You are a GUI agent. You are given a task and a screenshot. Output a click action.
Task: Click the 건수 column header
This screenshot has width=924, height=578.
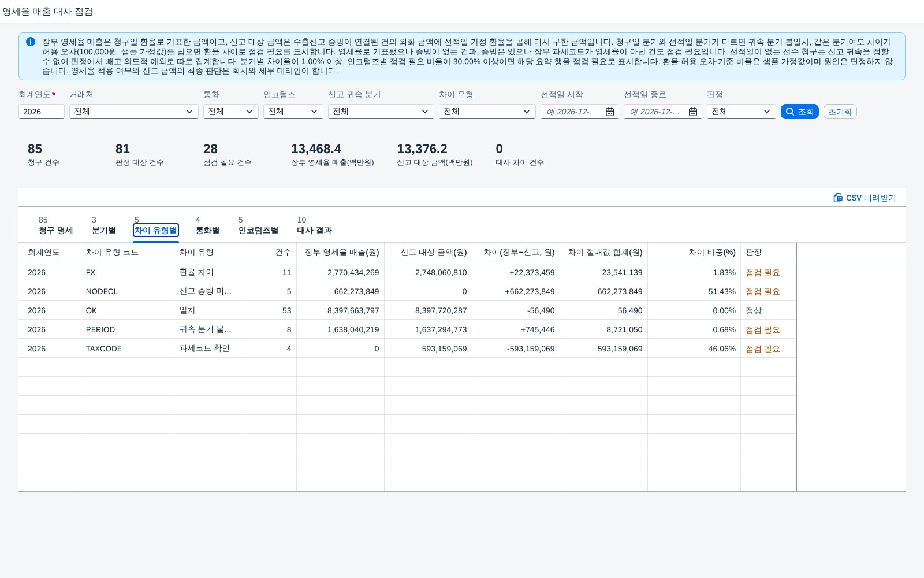[269, 253]
